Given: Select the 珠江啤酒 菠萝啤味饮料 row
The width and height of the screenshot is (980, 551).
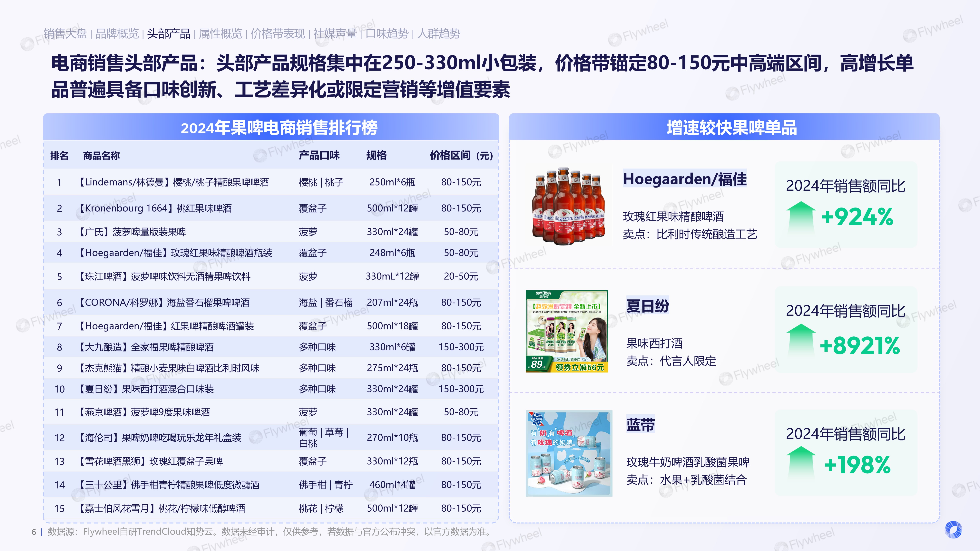Looking at the screenshot, I should (x=271, y=276).
